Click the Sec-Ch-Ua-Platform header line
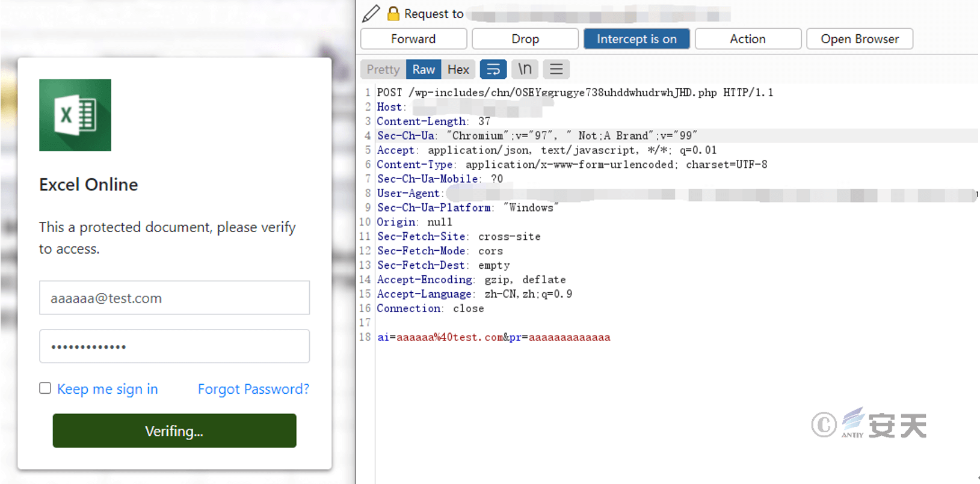This screenshot has width=980, height=484. click(x=468, y=208)
